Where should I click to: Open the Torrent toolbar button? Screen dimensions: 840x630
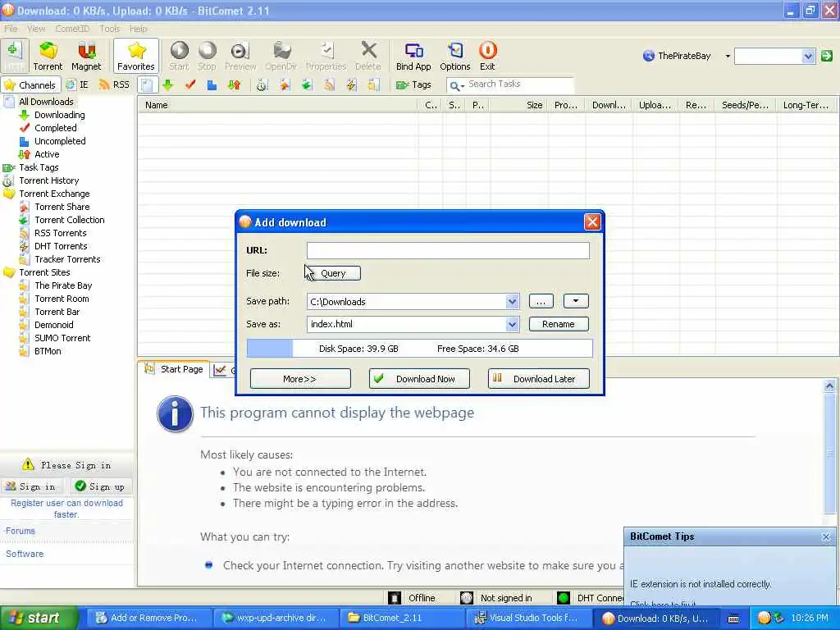[48, 57]
